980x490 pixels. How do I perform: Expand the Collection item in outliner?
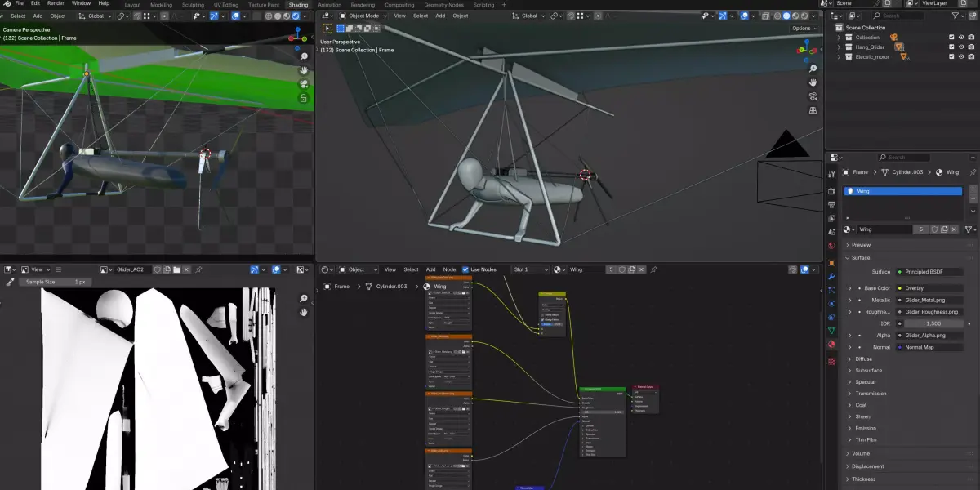(840, 38)
